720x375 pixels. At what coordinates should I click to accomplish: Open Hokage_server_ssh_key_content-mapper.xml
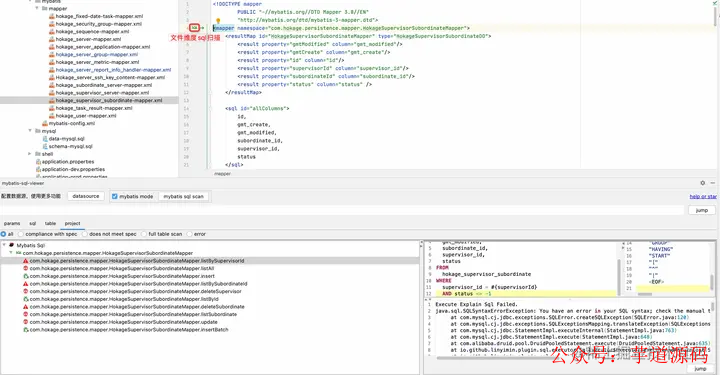[110, 77]
